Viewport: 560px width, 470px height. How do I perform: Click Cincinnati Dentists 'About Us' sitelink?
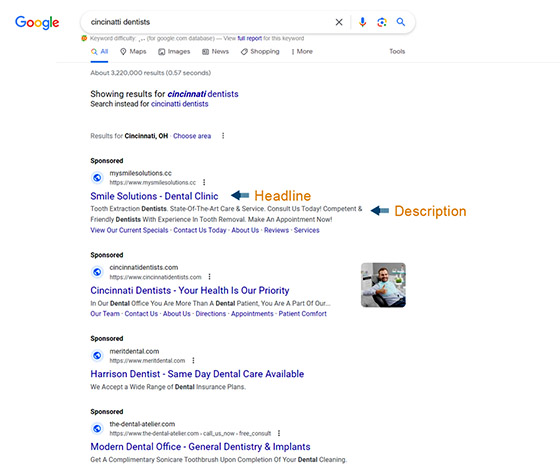click(177, 314)
